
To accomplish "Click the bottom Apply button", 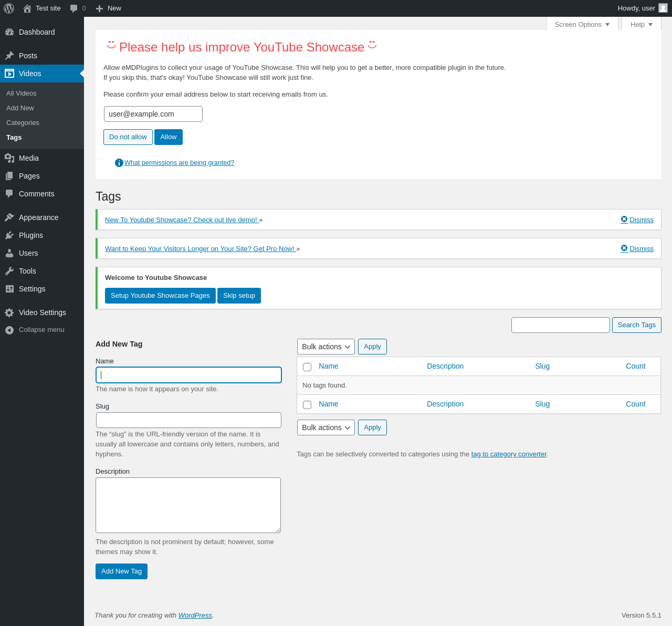I will [372, 427].
